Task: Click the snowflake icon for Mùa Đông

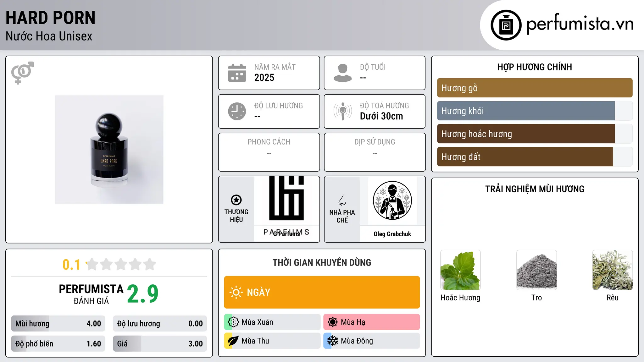Action: pos(333,341)
